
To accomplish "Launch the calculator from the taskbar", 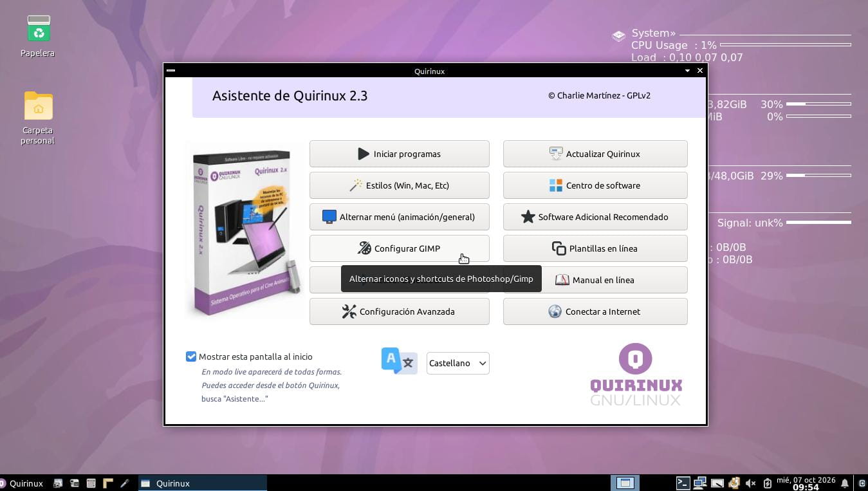I will (91, 483).
